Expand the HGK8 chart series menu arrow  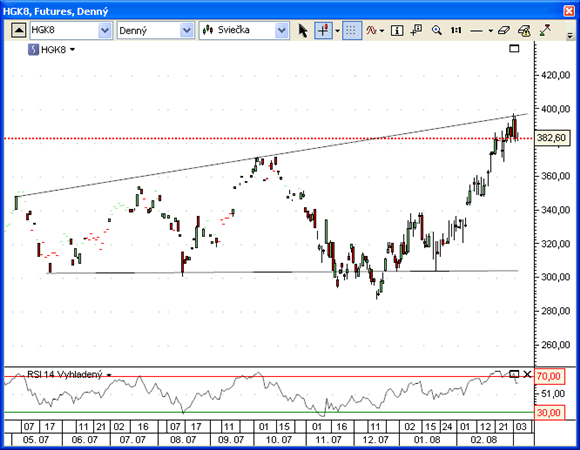tap(72, 50)
